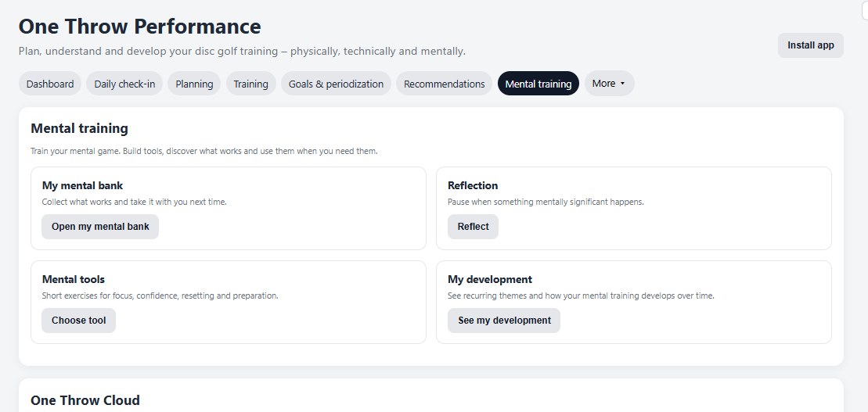Click the Choose tool button
The height and width of the screenshot is (412, 868).
point(78,321)
